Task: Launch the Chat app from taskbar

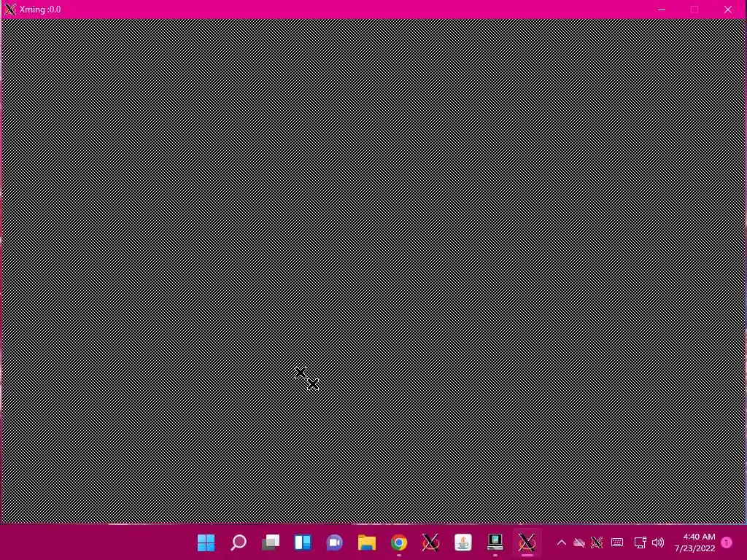Action: 334,542
